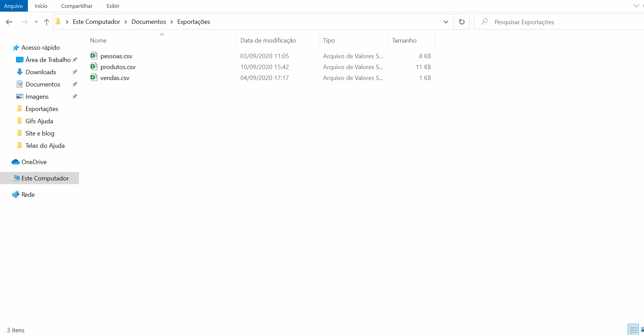Expand the address bar history dropdown
Screen dimensions: 644x335
pyautogui.click(x=446, y=21)
